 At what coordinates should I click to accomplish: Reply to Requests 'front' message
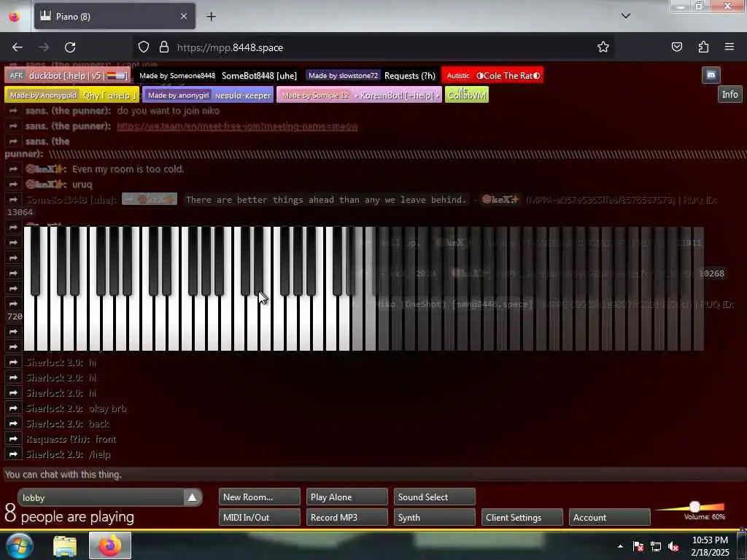point(13,438)
